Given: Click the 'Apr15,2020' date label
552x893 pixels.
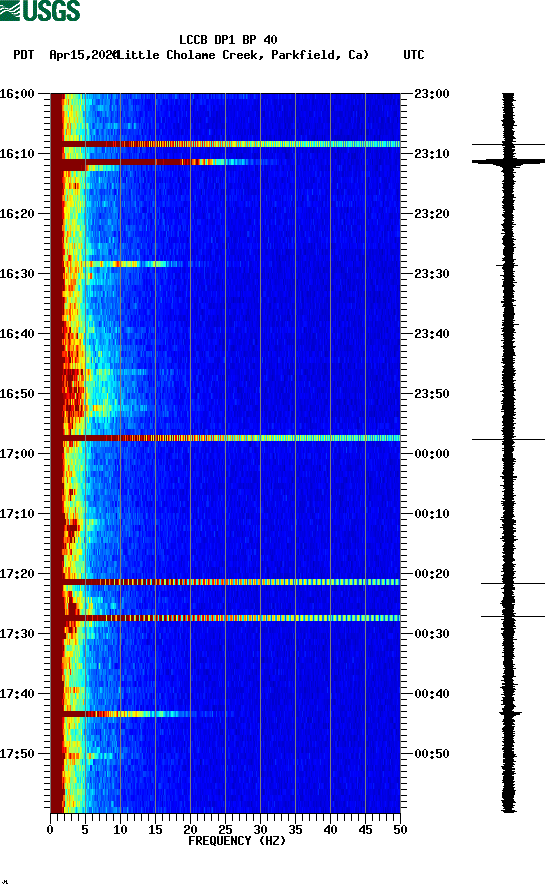Looking at the screenshot, I should coord(83,55).
